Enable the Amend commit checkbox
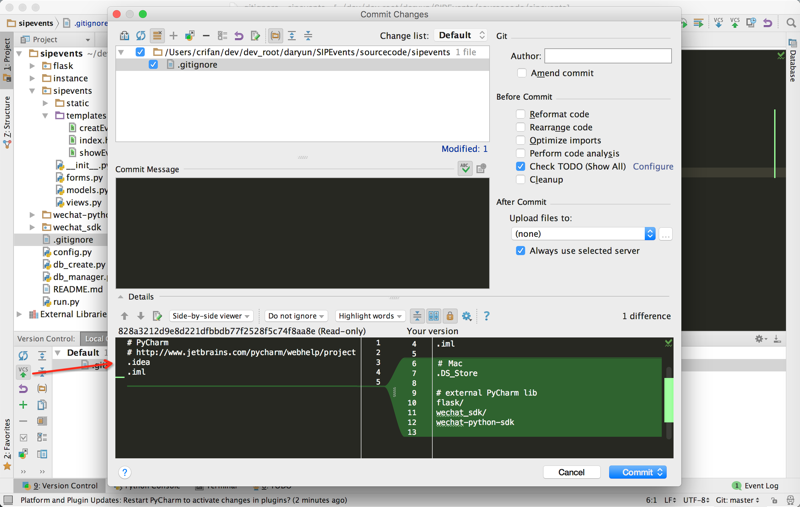This screenshot has width=800, height=507. (x=521, y=73)
